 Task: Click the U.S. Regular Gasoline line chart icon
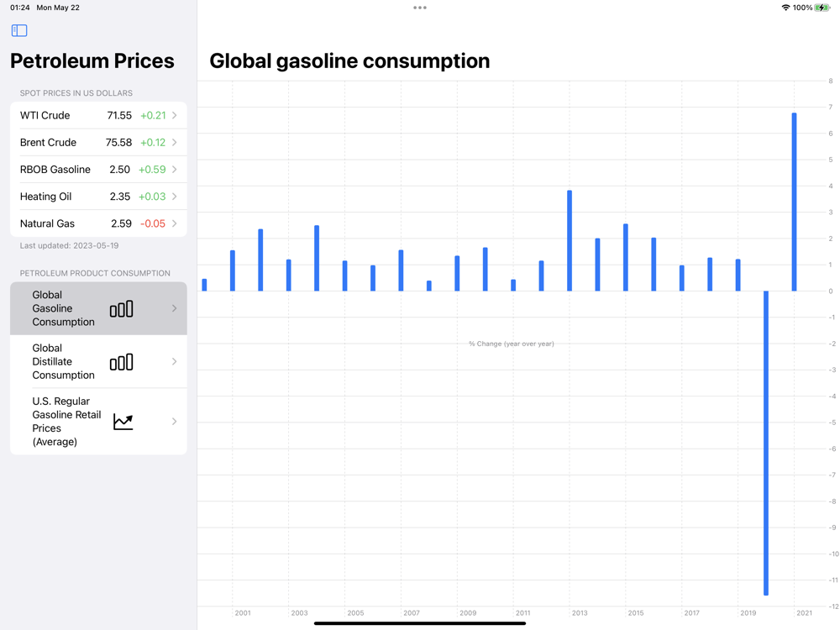[123, 423]
